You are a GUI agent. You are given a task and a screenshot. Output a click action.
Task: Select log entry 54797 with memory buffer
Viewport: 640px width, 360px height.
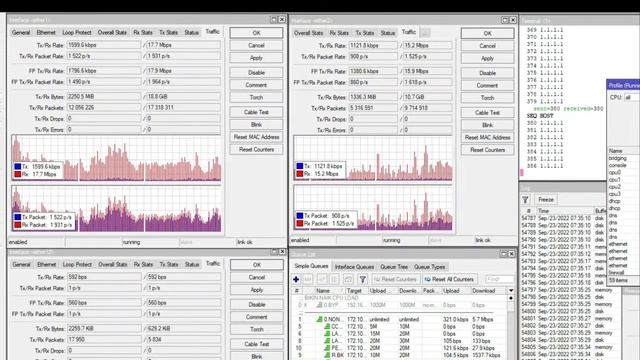tap(570, 290)
